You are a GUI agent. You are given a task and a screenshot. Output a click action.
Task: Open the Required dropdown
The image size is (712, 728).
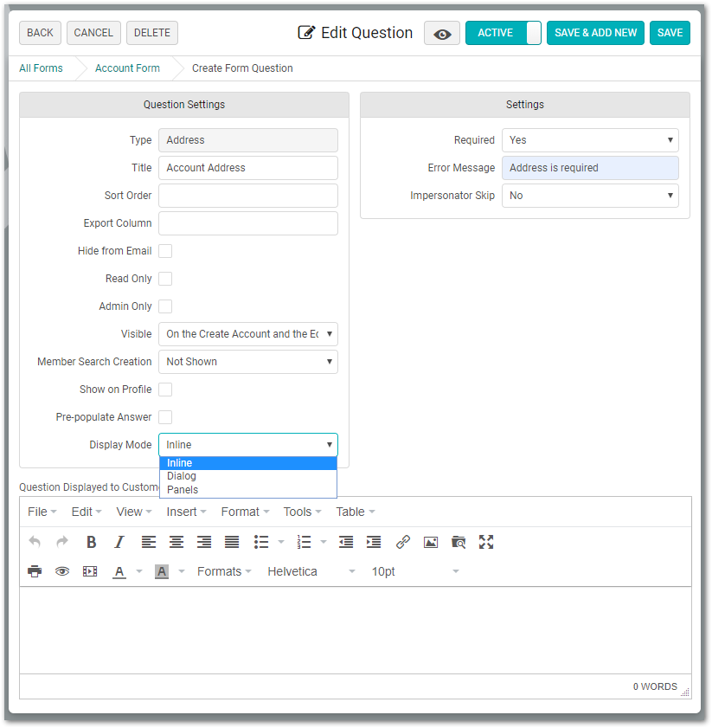point(590,140)
